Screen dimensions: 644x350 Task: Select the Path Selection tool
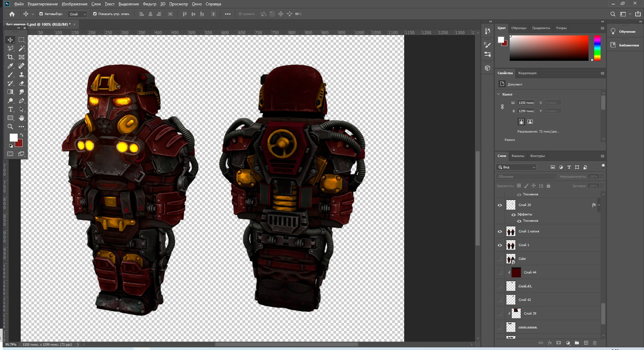pos(22,109)
